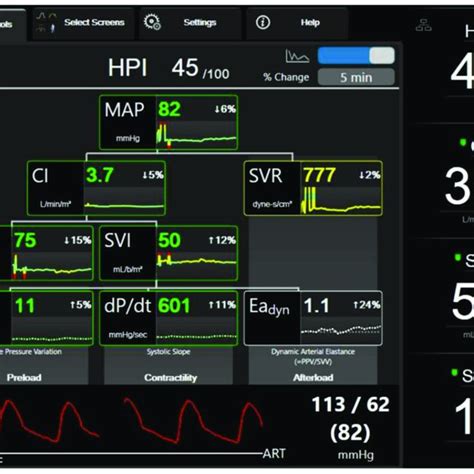The image size is (474, 474).
Task: Click the SVR trend sparkline graph
Action: click(x=341, y=201)
